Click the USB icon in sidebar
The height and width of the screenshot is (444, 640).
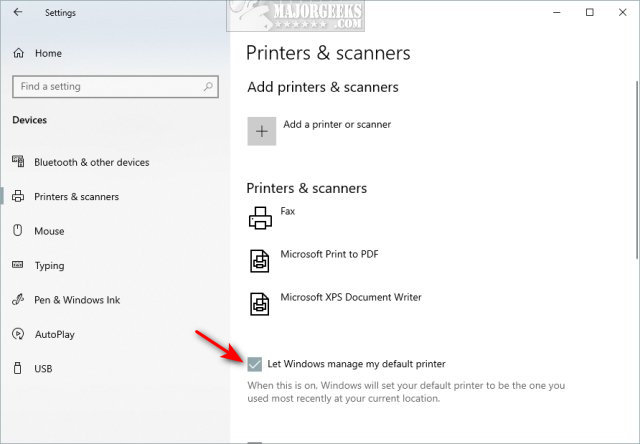coord(18,369)
